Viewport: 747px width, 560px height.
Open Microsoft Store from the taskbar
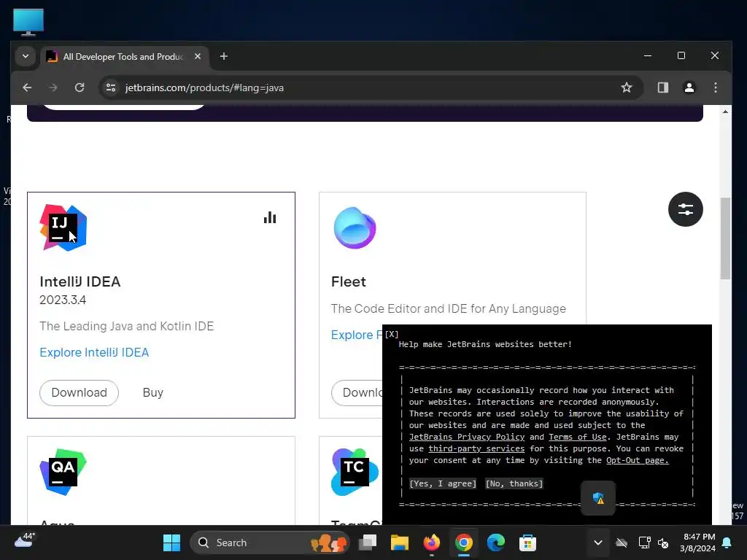[527, 542]
